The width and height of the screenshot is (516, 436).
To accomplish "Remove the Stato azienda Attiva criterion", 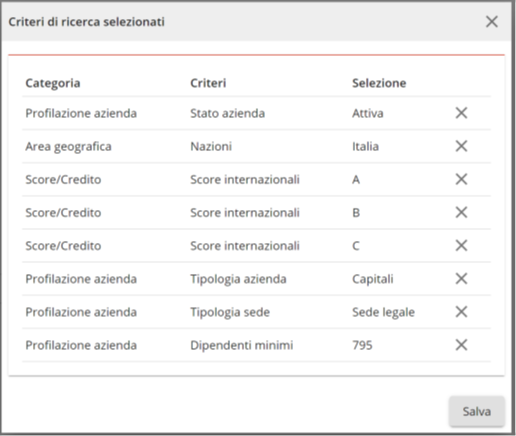I will [461, 113].
